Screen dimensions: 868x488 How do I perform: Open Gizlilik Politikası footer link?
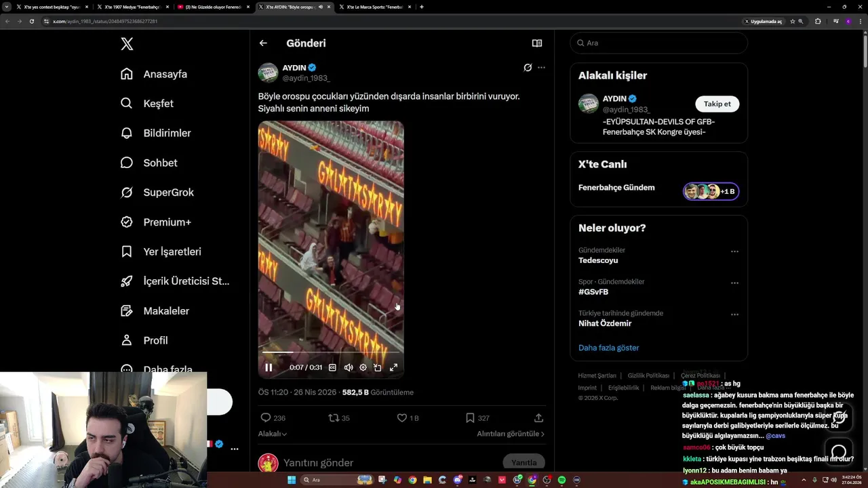pyautogui.click(x=648, y=375)
